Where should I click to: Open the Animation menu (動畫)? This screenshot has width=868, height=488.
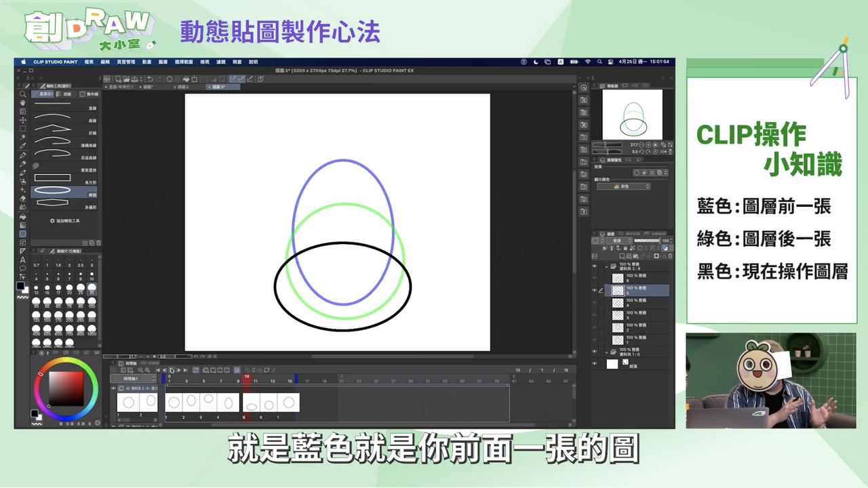tap(146, 62)
